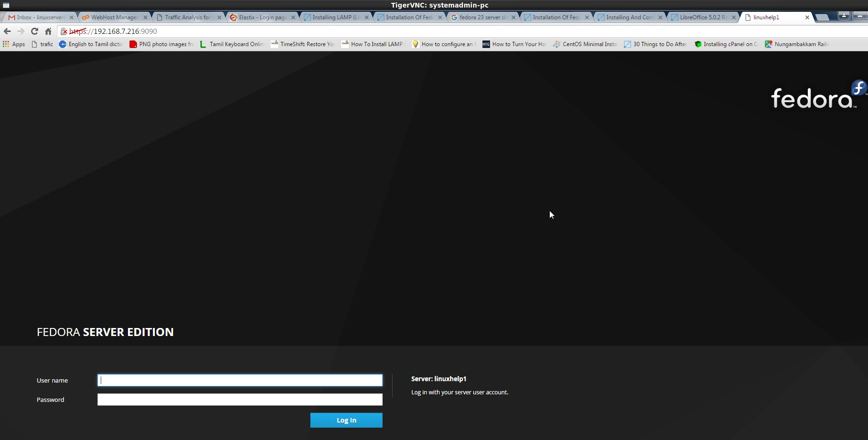Image resolution: width=868 pixels, height=440 pixels.
Task: Close the Inbox Gmail tab
Action: coord(72,17)
